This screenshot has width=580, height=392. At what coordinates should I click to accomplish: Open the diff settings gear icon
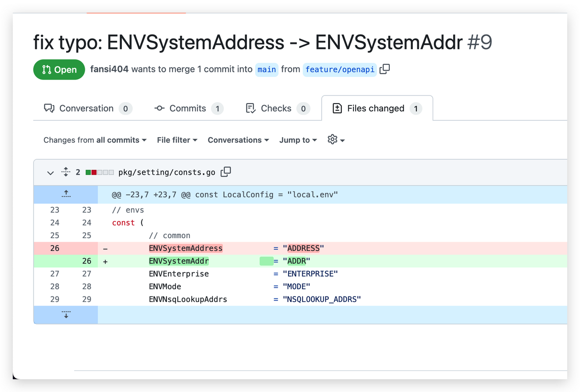point(336,140)
